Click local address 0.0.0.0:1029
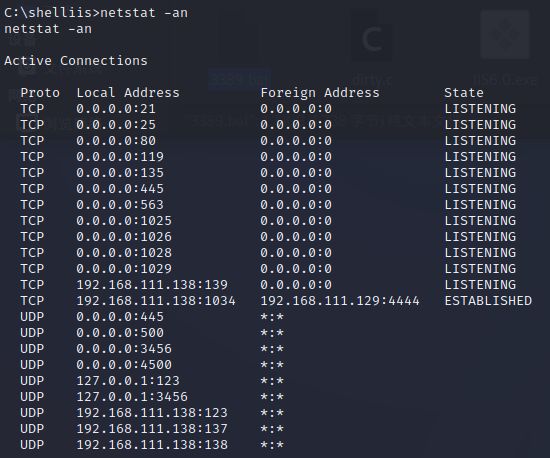Image resolution: width=550 pixels, height=458 pixels. [x=124, y=269]
